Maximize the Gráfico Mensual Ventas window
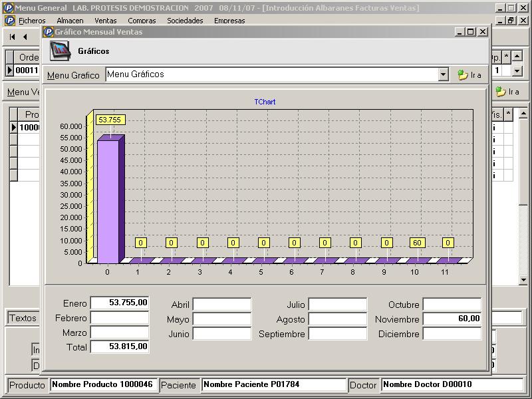The width and height of the screenshot is (532, 399). click(470, 32)
